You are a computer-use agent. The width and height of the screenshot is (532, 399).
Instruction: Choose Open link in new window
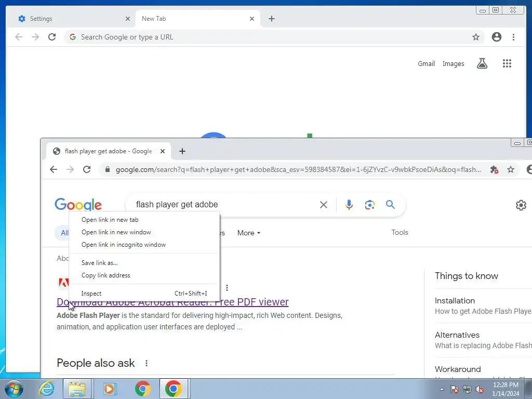pos(144,232)
